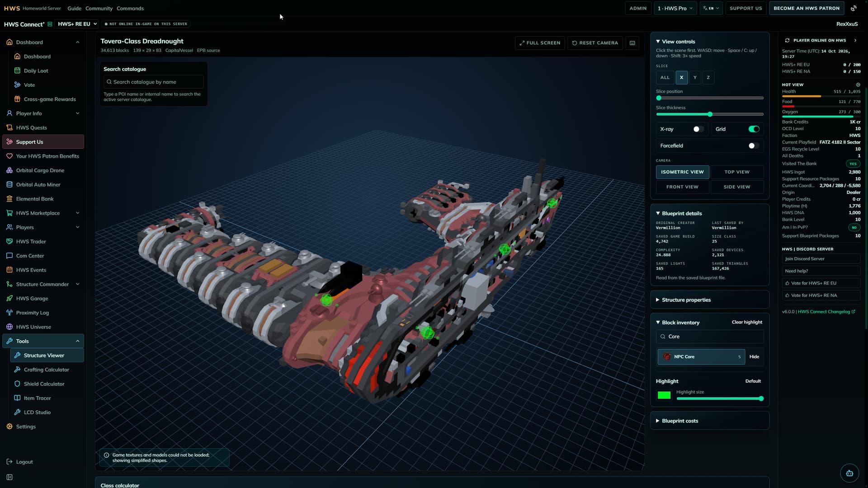868x488 pixels.
Task: Open the assistant bot icon at bottom right
Action: click(849, 473)
